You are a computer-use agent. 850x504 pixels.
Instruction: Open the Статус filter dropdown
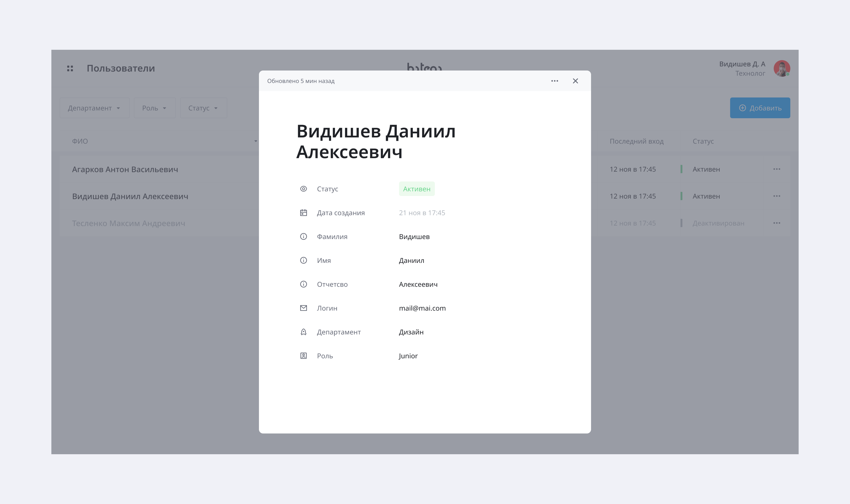click(203, 108)
